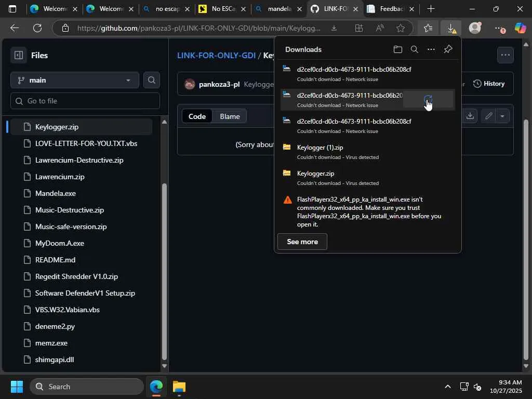532x399 pixels.
Task: Launch Copilot from the toolbar
Action: (x=520, y=28)
